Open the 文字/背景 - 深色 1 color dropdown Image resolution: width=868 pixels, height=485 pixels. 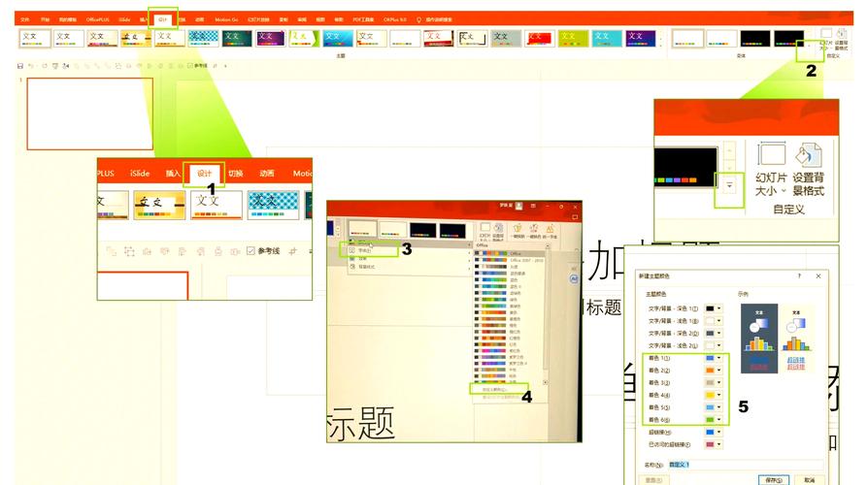point(718,308)
